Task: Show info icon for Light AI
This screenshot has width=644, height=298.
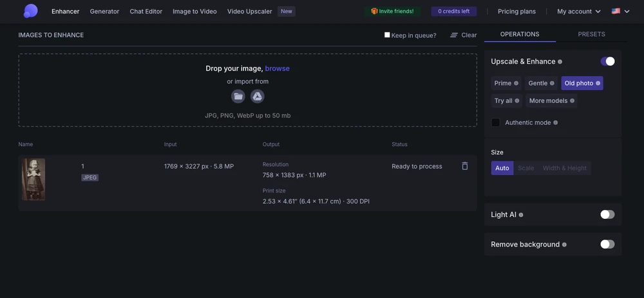Action: (521, 215)
